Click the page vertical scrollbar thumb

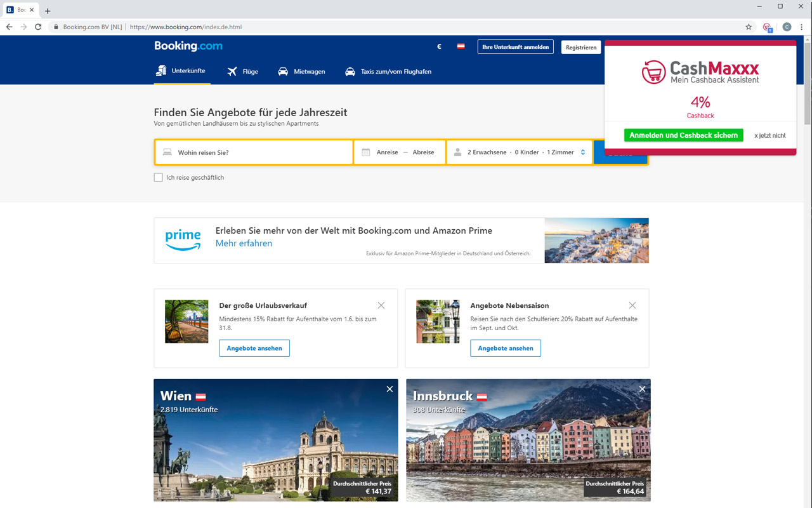(808, 83)
